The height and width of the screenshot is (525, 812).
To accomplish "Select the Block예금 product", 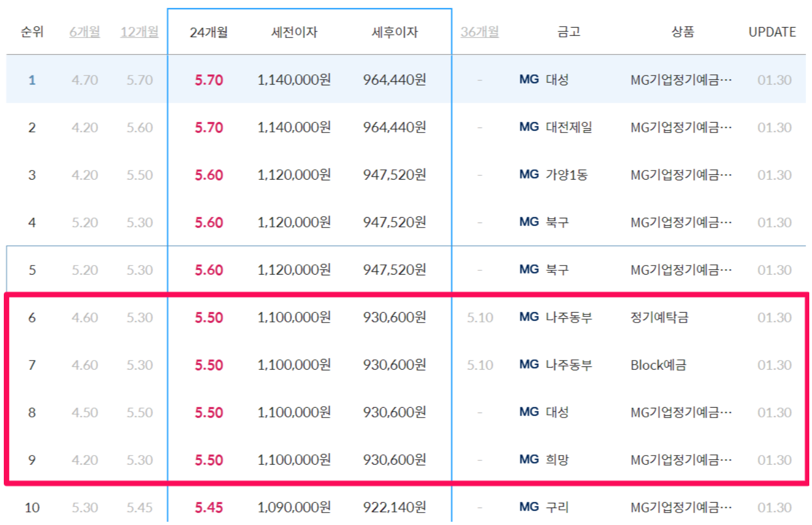I will pos(658,365).
